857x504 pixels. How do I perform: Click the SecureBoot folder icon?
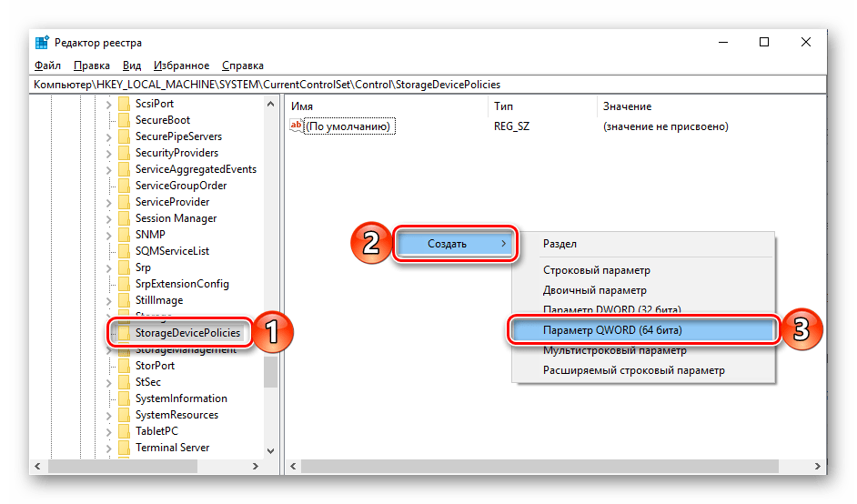click(125, 120)
